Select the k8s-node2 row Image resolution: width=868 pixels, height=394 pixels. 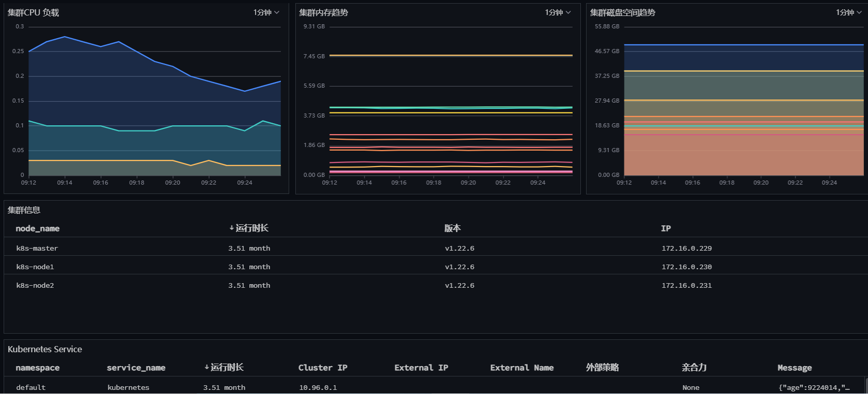[x=436, y=285]
